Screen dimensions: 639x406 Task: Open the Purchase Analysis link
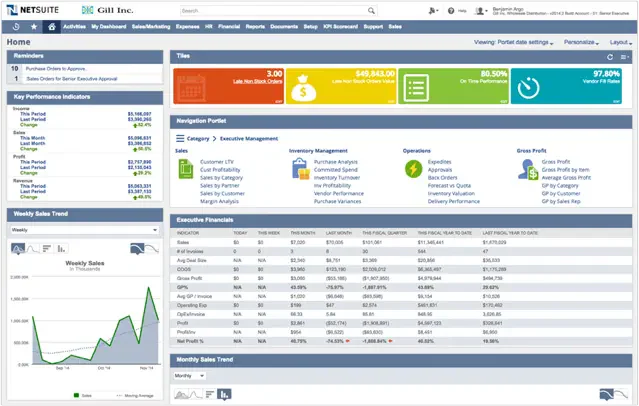[336, 162]
